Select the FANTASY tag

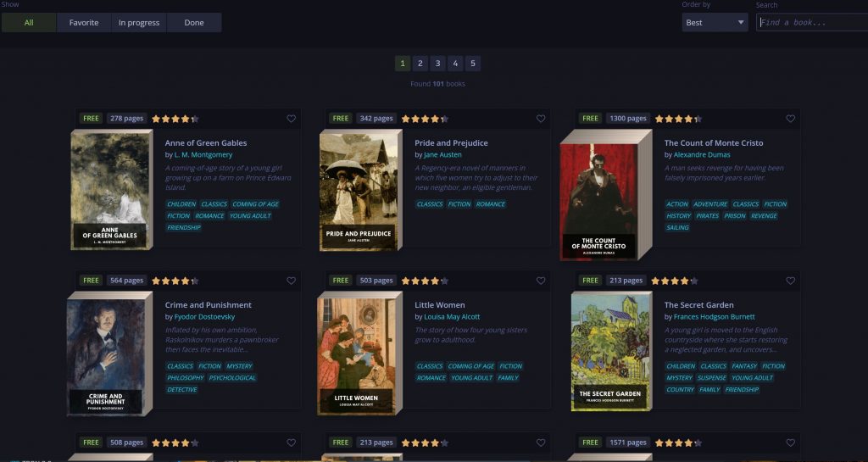tap(744, 366)
